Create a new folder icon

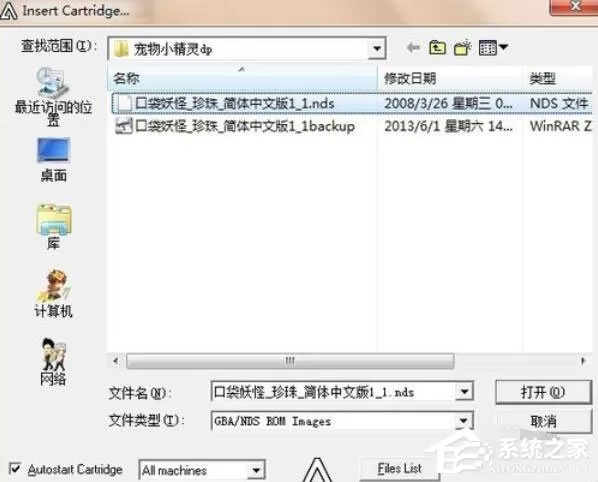[463, 48]
